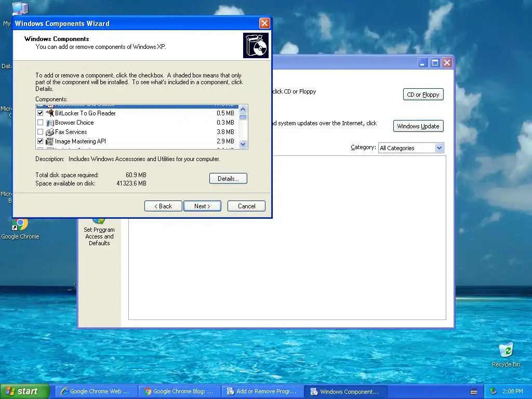Click the Windows Update button
Screen dimensions: 532x399
click(x=418, y=126)
